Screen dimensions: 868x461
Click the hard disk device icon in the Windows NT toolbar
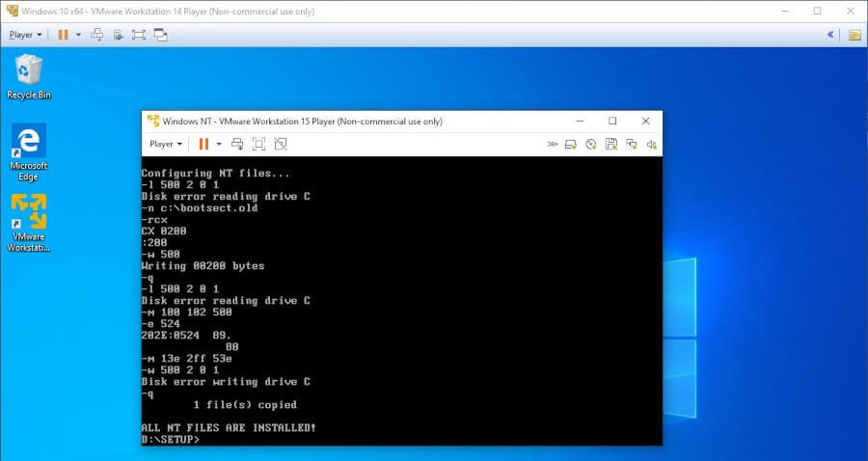(x=571, y=145)
